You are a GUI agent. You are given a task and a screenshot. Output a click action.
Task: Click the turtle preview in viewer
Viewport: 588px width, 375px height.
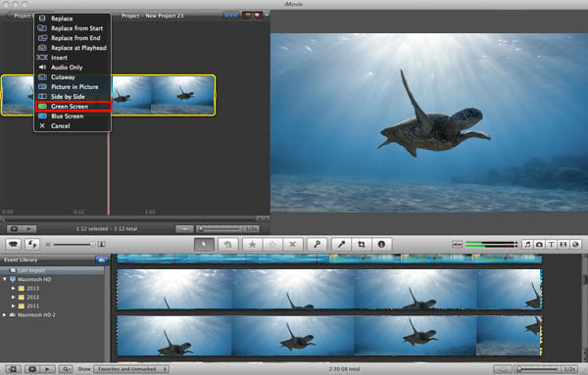(x=429, y=122)
